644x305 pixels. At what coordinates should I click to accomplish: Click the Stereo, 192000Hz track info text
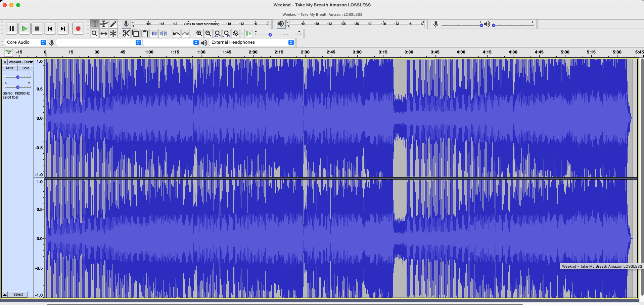[16, 93]
